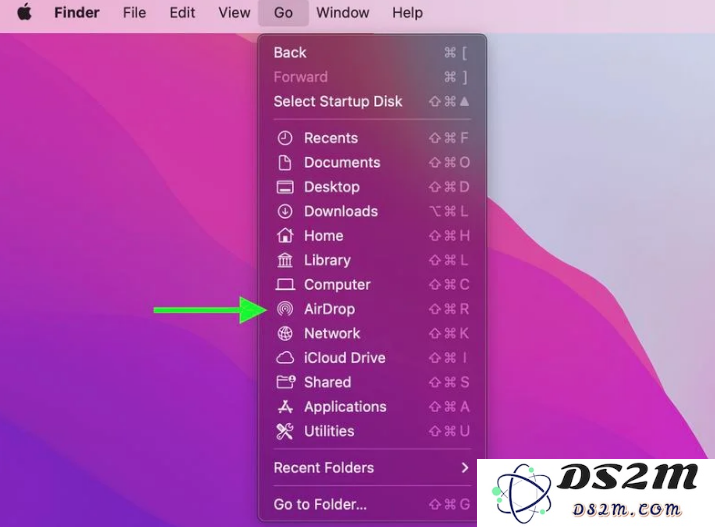Click the Computer laptop icon
Screen dimensions: 715x527
point(285,284)
